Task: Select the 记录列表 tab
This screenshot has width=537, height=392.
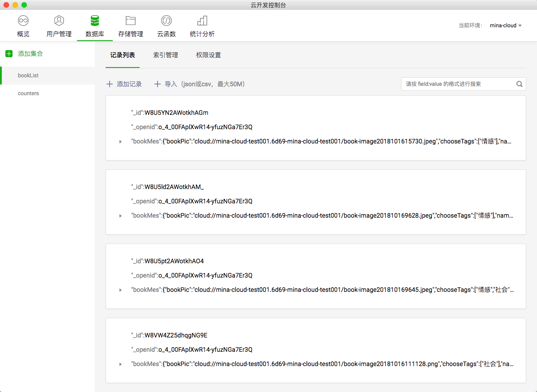Action: point(123,55)
